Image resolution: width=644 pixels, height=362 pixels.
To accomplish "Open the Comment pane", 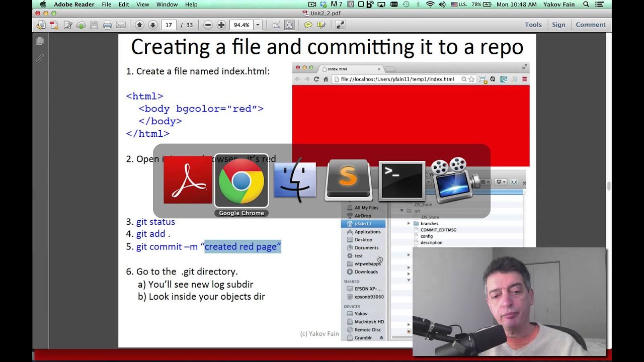I will [x=591, y=25].
